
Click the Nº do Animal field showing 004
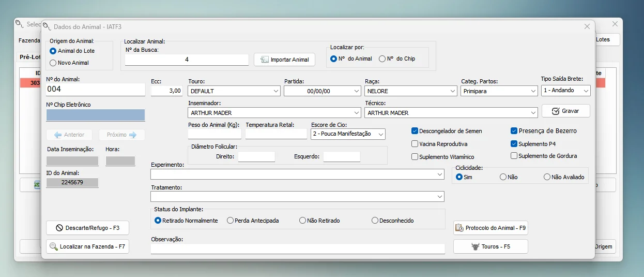[96, 89]
